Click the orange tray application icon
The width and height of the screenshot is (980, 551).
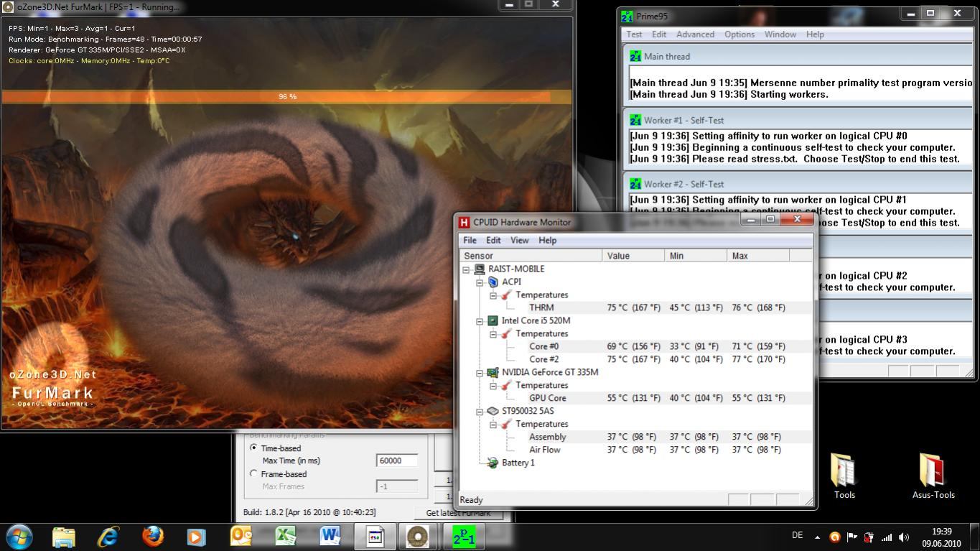(834, 537)
